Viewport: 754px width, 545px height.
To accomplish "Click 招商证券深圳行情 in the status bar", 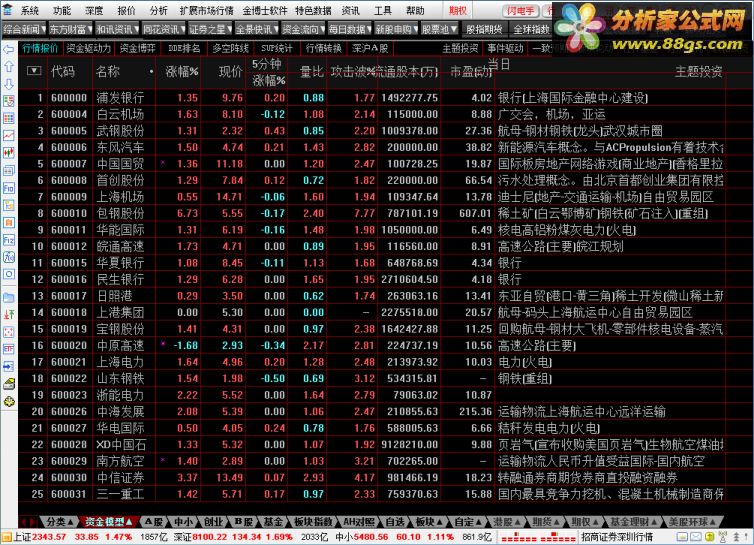I will coord(616,537).
